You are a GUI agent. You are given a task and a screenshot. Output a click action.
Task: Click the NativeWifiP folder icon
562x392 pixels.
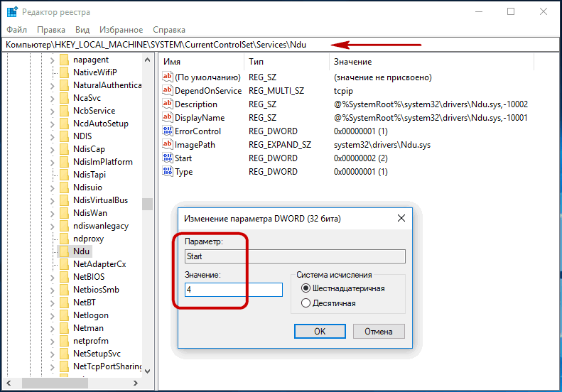(64, 72)
